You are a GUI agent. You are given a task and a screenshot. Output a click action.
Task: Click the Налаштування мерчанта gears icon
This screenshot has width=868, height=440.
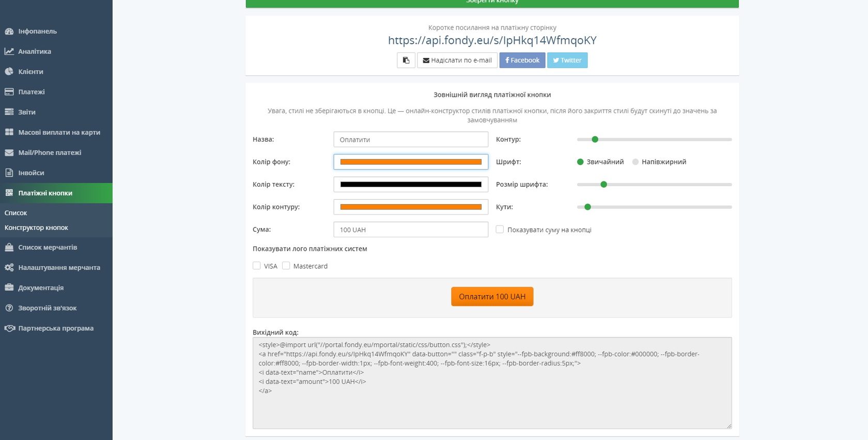9,268
